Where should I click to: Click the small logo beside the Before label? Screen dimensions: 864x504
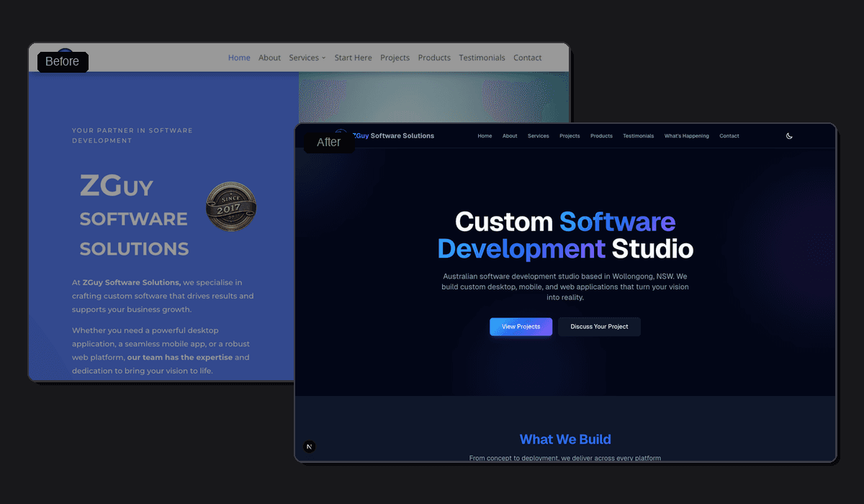[64, 50]
